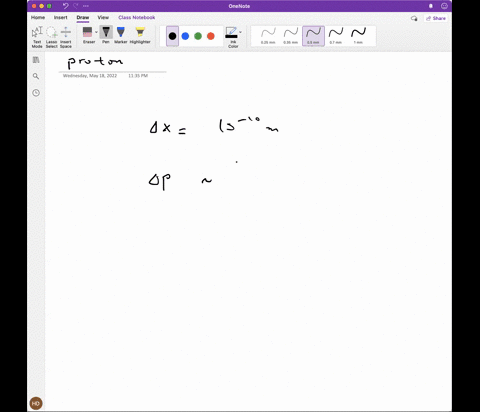Switch to the Class Notebook tab
The height and width of the screenshot is (412, 480).
(137, 18)
